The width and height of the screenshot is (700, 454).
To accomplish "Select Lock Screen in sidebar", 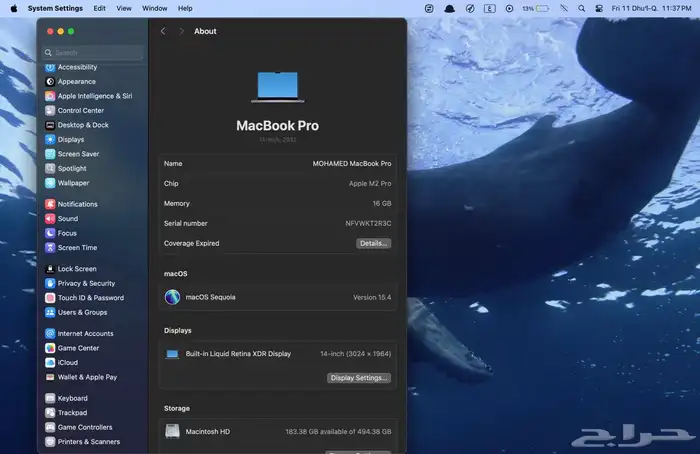I will pyautogui.click(x=71, y=269).
